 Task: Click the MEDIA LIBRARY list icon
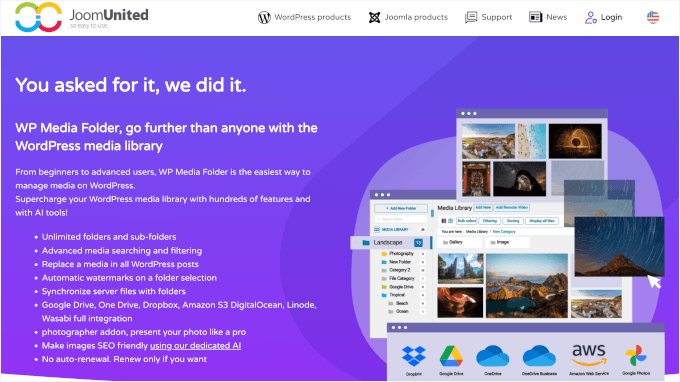377,229
